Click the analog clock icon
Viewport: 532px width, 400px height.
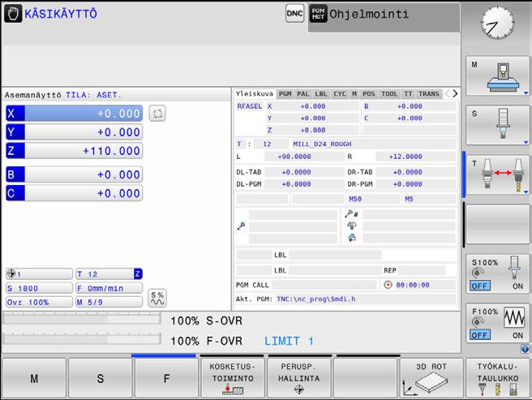(497, 23)
